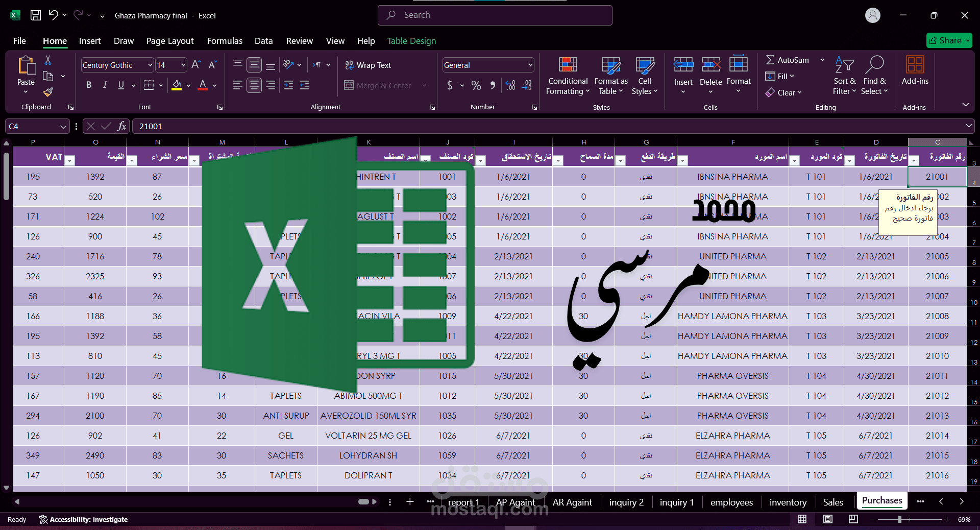Toggle Italic formatting
Image resolution: width=980 pixels, height=530 pixels.
coord(105,85)
